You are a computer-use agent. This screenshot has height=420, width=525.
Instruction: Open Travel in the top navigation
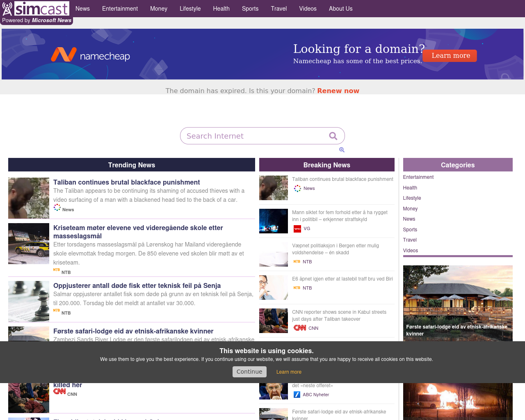coord(279,9)
